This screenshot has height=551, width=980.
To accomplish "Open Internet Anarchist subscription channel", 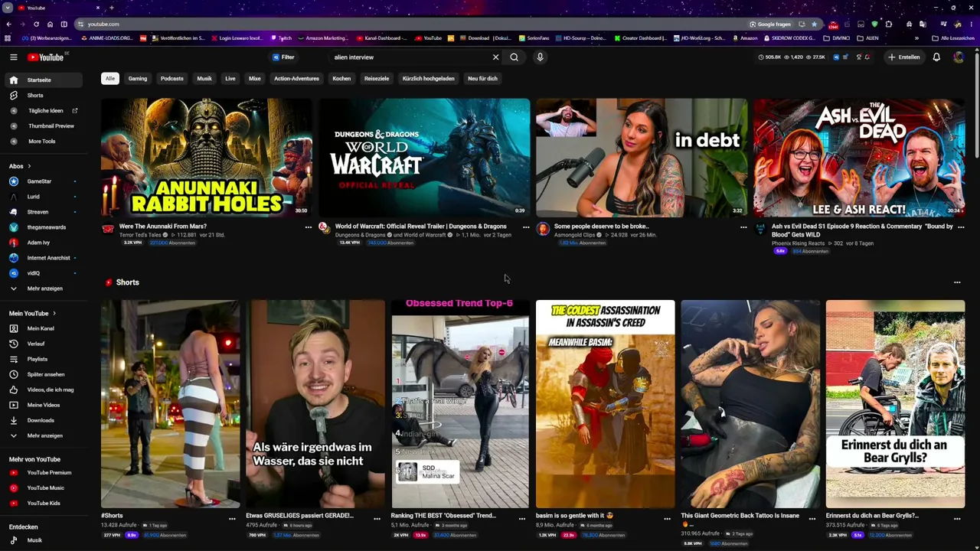I will click(x=44, y=258).
